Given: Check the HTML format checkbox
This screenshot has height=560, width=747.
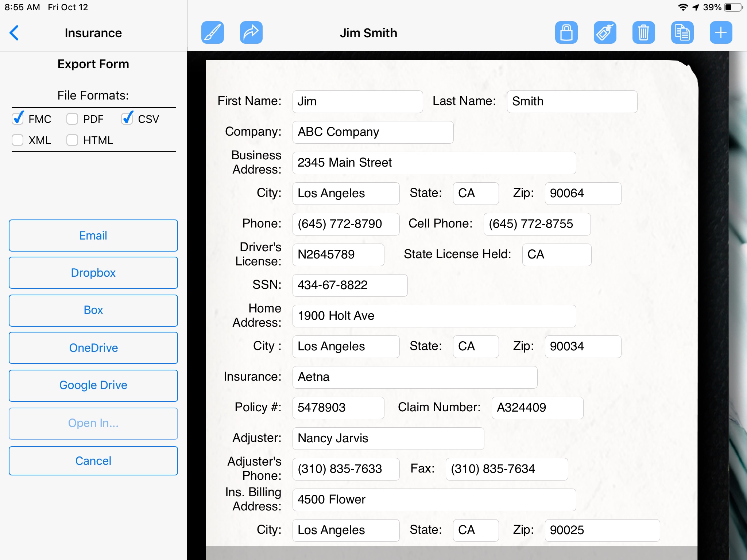Looking at the screenshot, I should point(72,140).
